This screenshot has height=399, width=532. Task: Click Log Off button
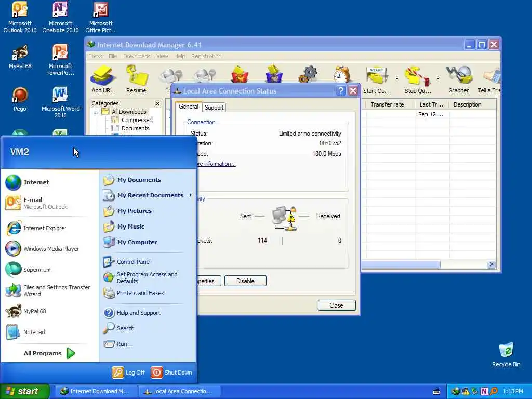click(x=129, y=372)
